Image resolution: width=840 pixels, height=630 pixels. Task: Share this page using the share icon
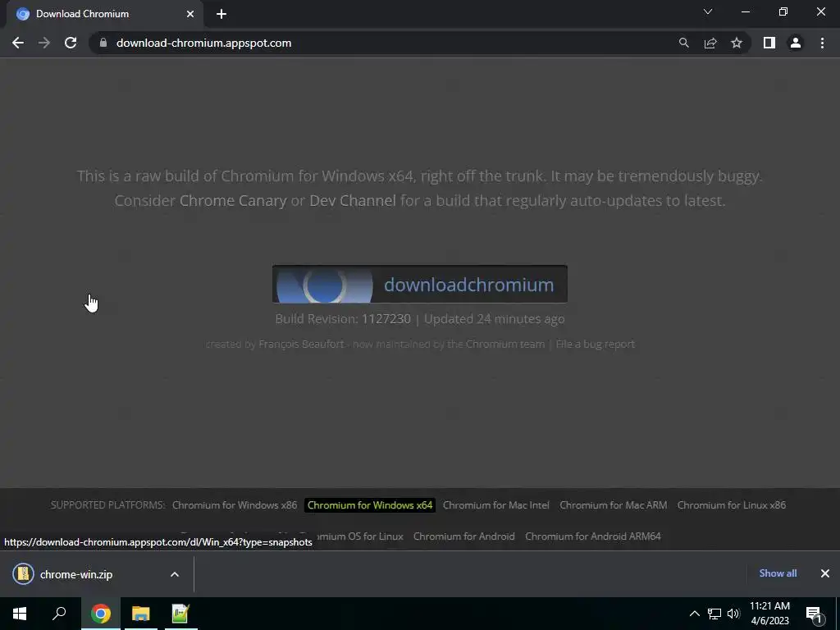click(710, 43)
